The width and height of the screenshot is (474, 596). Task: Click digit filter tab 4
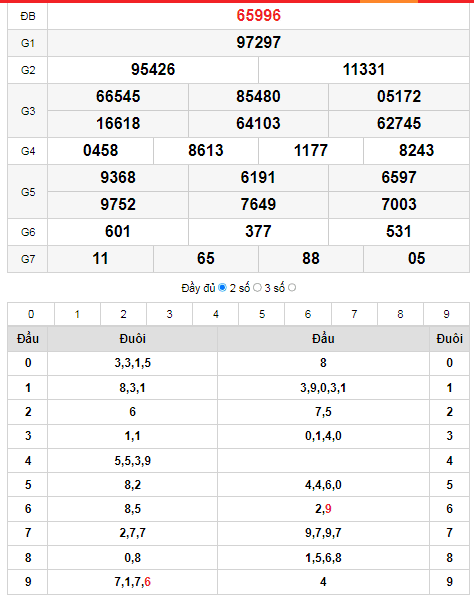click(x=216, y=314)
